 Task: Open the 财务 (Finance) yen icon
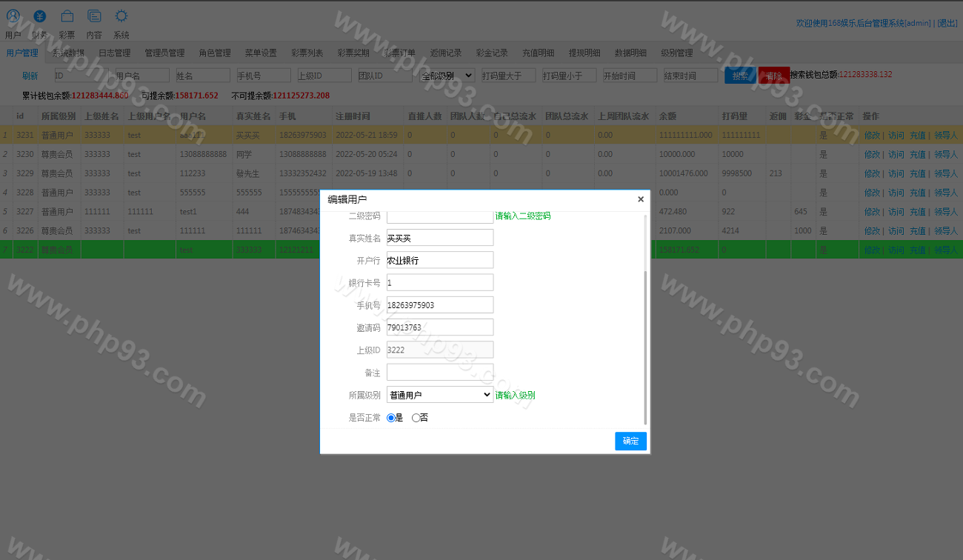(x=39, y=16)
